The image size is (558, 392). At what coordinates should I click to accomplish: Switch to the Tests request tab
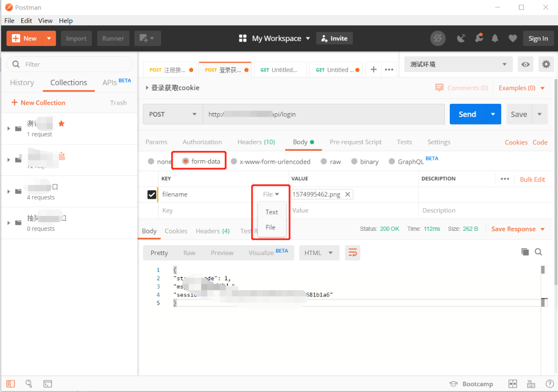[404, 142]
